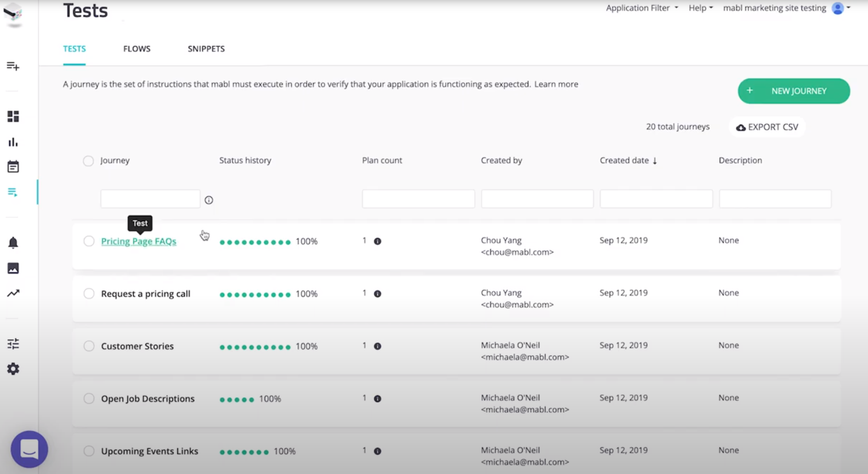Viewport: 868px width, 474px height.
Task: Click the notification bell icon
Action: click(x=13, y=243)
